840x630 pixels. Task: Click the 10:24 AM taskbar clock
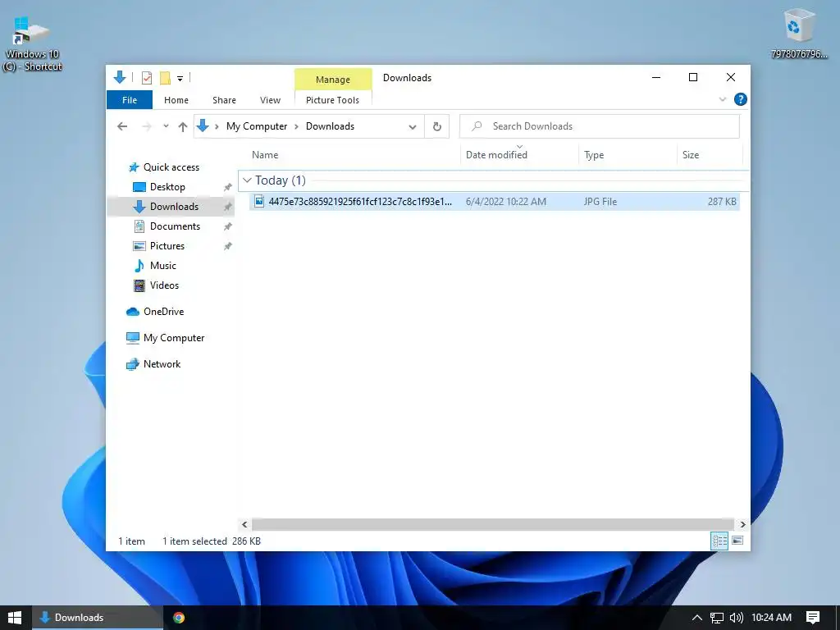click(x=771, y=618)
